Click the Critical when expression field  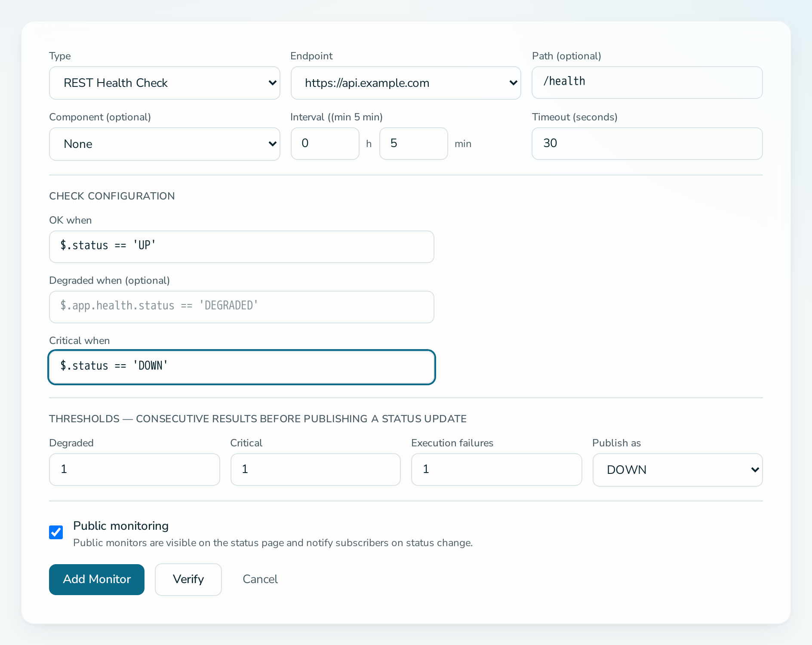[241, 367]
